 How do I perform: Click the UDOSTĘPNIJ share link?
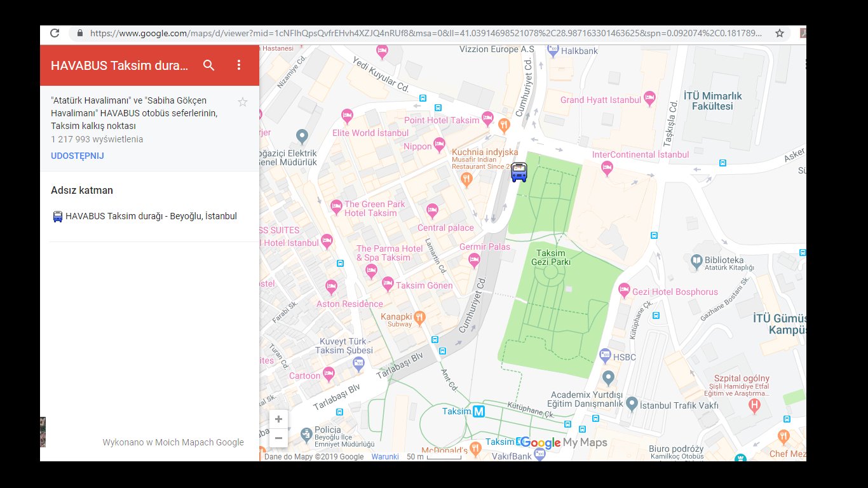click(x=78, y=156)
